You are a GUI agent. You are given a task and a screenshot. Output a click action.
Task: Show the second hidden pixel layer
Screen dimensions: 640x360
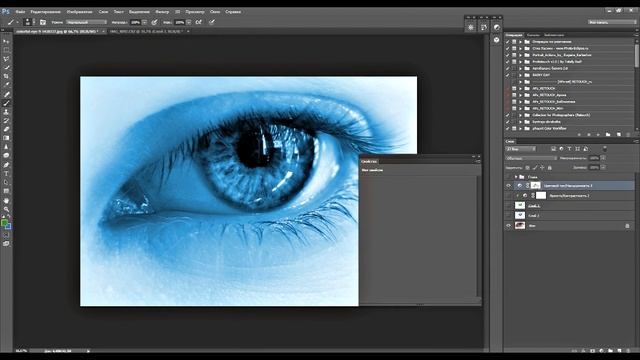pyautogui.click(x=509, y=216)
